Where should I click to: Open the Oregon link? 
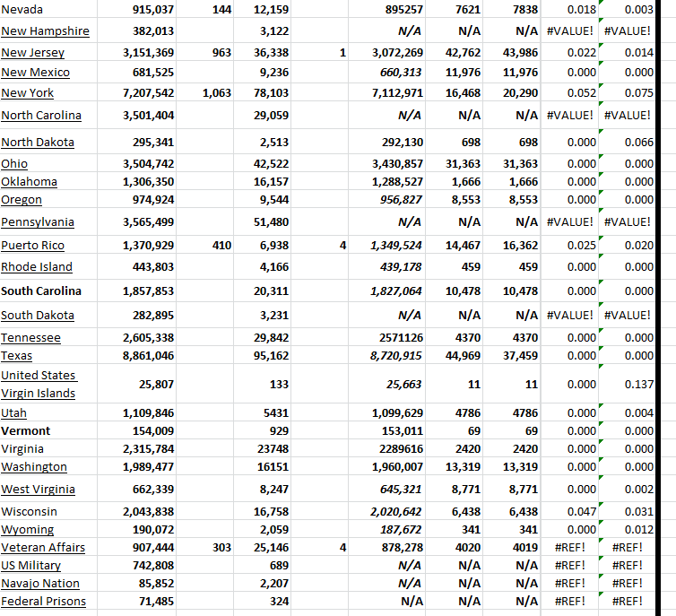(22, 200)
